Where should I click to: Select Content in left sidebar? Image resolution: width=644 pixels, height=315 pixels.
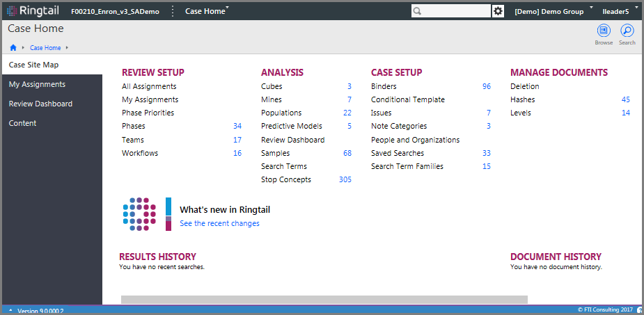(x=52, y=123)
